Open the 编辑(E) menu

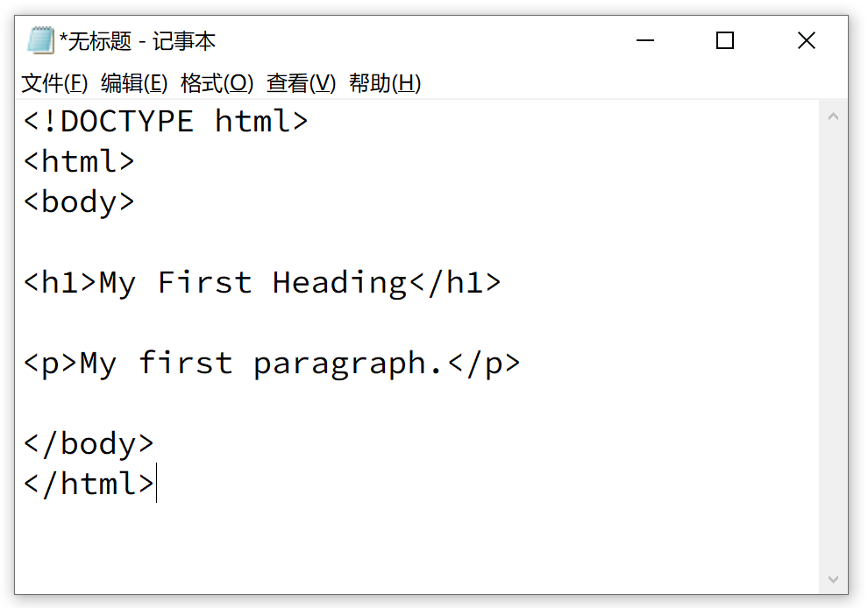pos(134,83)
